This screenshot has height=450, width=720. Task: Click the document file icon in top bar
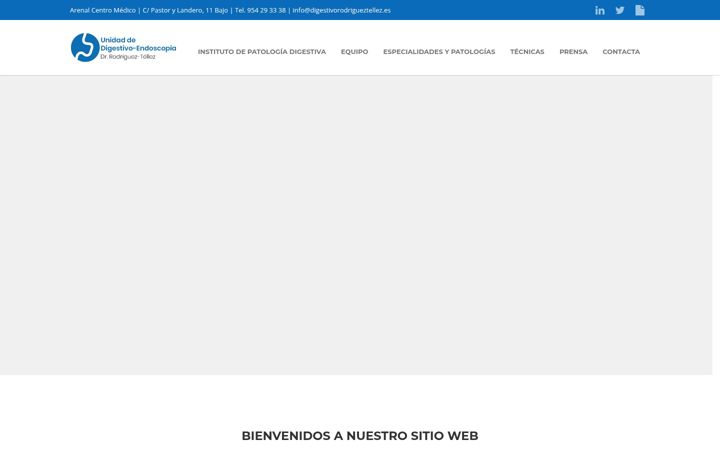point(640,10)
